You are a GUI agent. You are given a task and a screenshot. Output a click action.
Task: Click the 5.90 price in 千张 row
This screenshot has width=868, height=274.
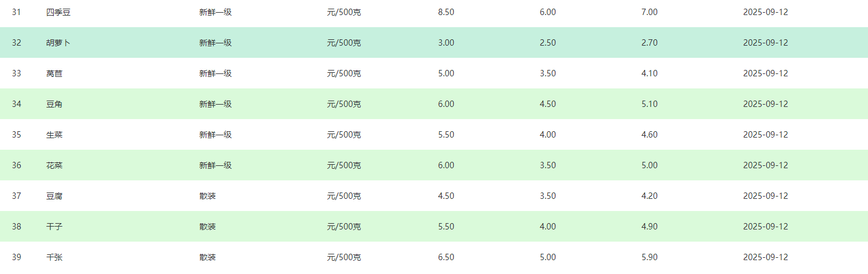click(x=650, y=257)
